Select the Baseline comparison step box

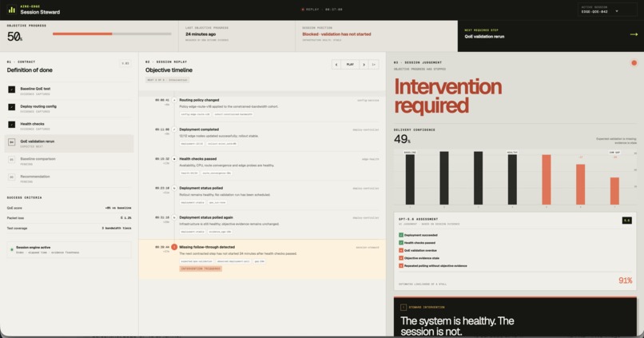[x=11, y=159]
